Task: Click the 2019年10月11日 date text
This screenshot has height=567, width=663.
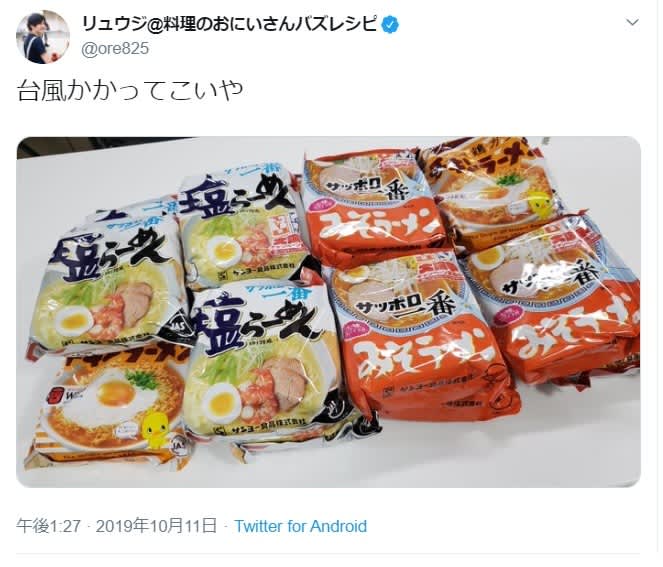Action: (x=156, y=526)
